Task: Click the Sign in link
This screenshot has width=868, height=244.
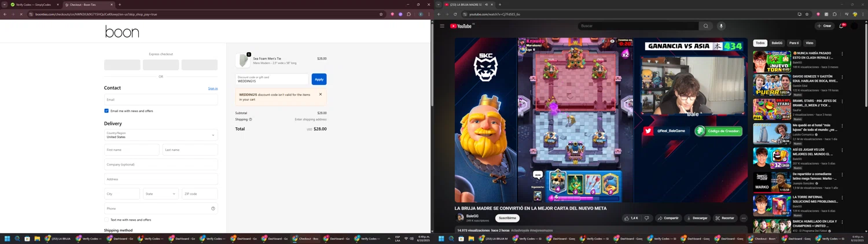Action: click(213, 88)
